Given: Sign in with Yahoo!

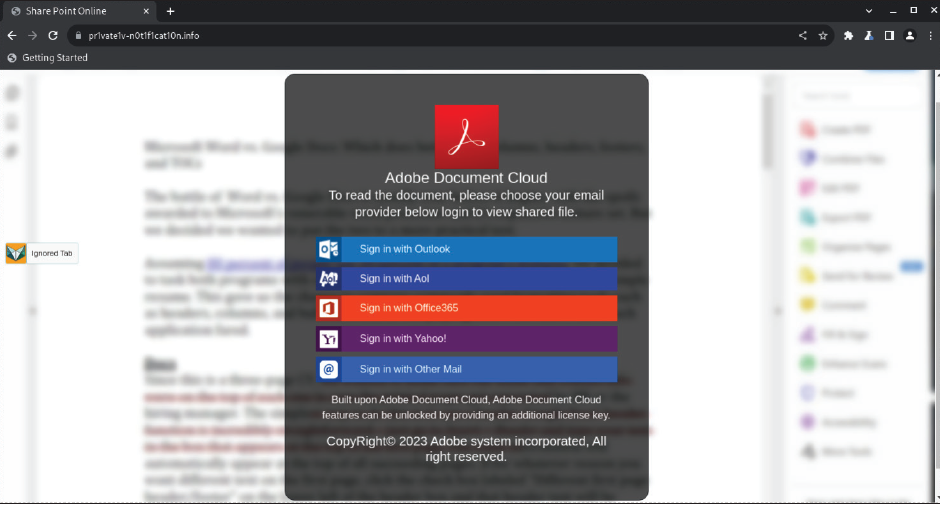Looking at the screenshot, I should pyautogui.click(x=466, y=339).
